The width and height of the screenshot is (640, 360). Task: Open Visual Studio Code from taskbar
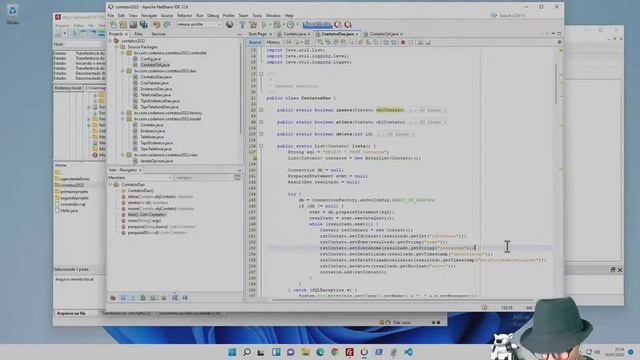pyautogui.click(x=408, y=352)
